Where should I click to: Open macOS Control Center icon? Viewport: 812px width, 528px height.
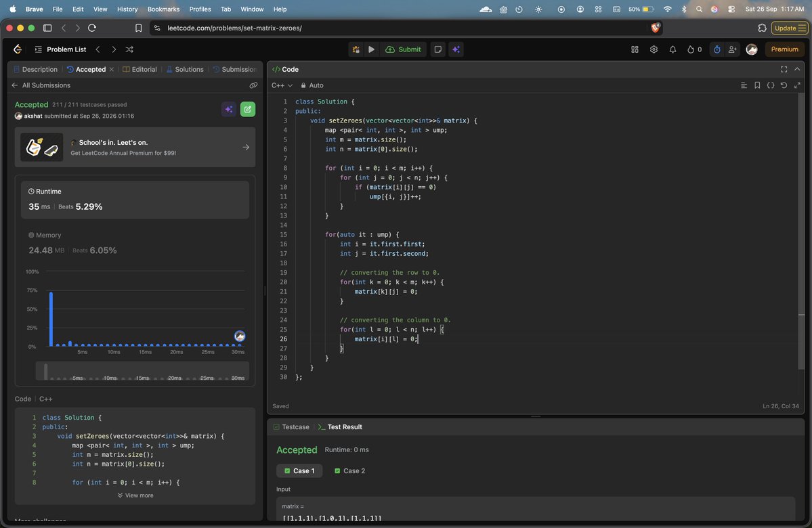coord(731,9)
